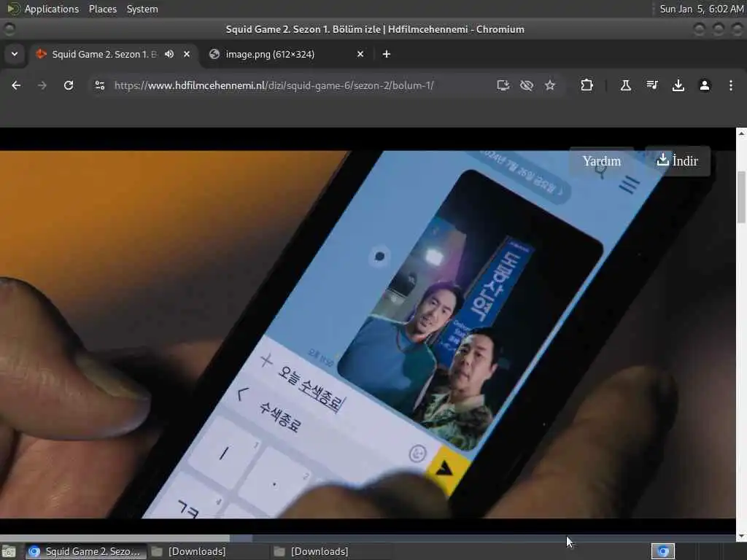747x560 pixels.
Task: Open the profile avatar menu
Action: [x=705, y=85]
